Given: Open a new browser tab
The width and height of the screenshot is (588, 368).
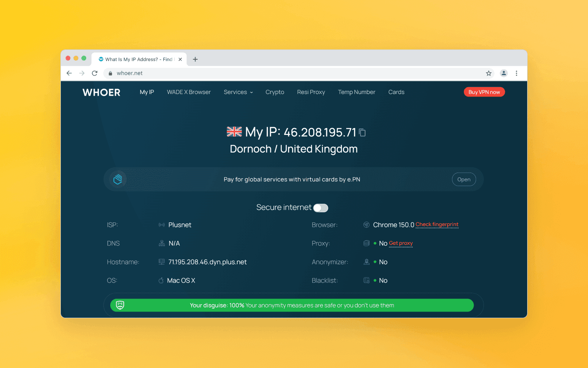Looking at the screenshot, I should (195, 59).
